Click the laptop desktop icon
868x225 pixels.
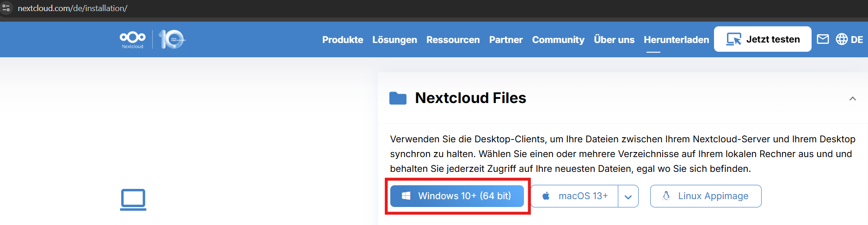click(x=133, y=200)
